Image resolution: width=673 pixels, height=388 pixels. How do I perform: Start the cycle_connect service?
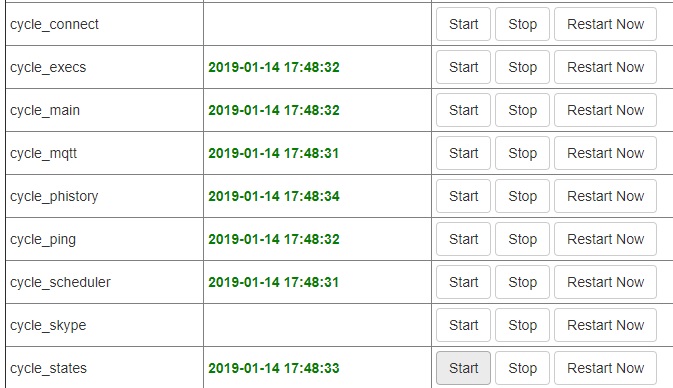click(463, 24)
